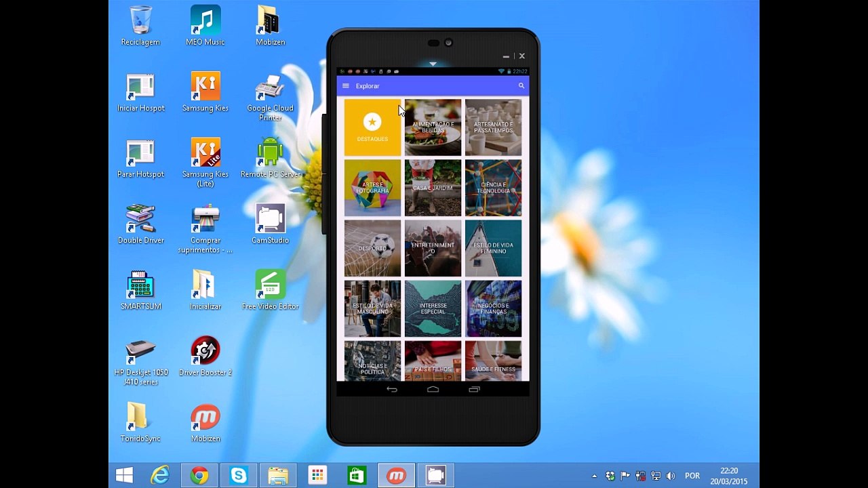Select Driver Booster 2 icon
The width and height of the screenshot is (868, 488).
pos(205,357)
